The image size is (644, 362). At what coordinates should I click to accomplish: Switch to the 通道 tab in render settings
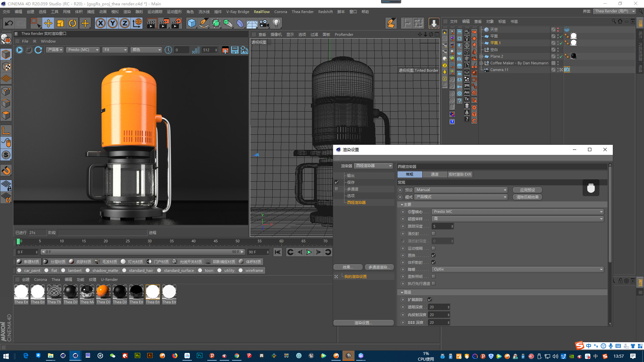[x=434, y=174]
